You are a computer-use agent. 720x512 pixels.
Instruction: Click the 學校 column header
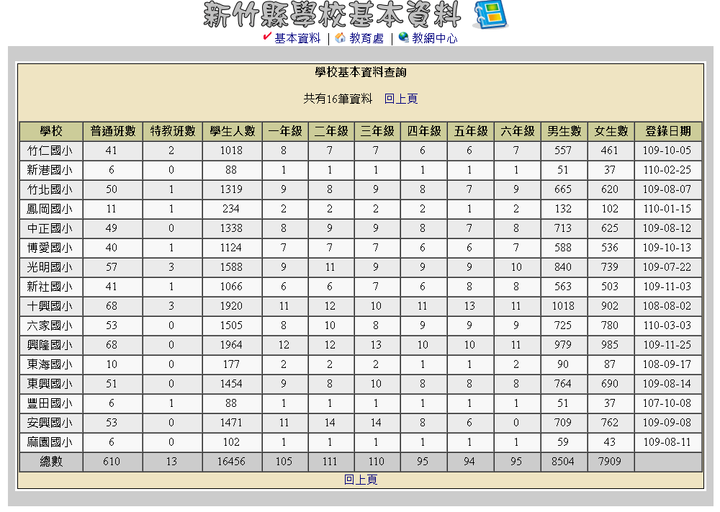pos(51,131)
